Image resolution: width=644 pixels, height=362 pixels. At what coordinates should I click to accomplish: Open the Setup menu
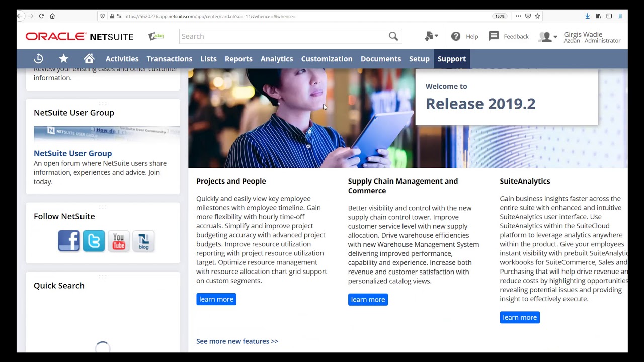(x=419, y=59)
